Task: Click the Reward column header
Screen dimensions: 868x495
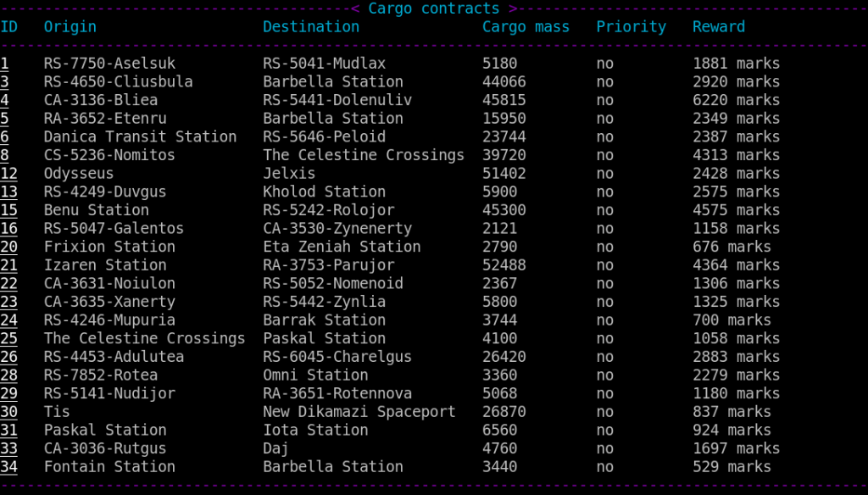Action: pos(719,26)
